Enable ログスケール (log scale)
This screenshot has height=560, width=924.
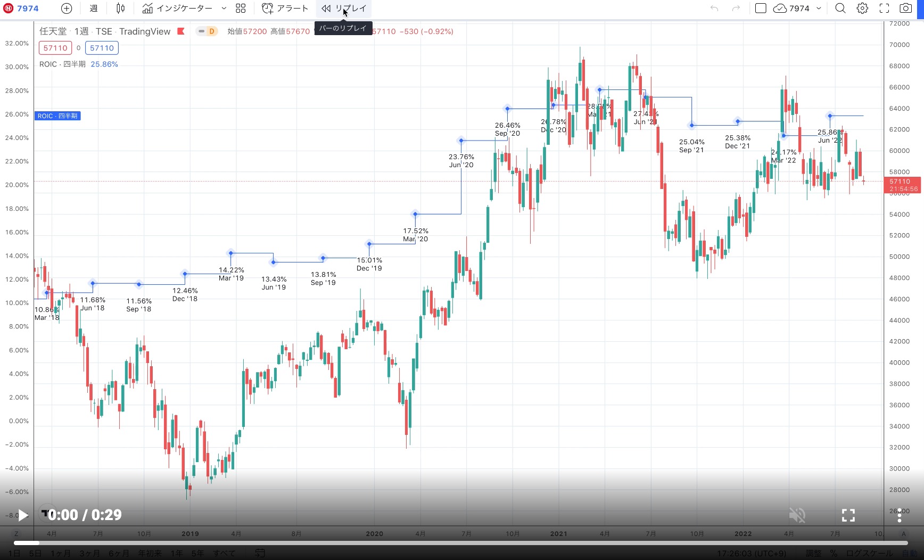point(871,554)
